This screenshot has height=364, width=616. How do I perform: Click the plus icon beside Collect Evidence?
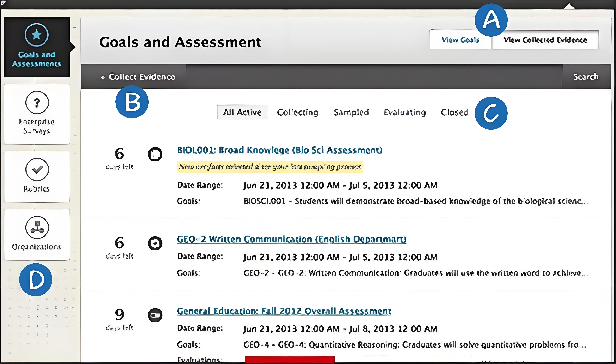pos(103,77)
